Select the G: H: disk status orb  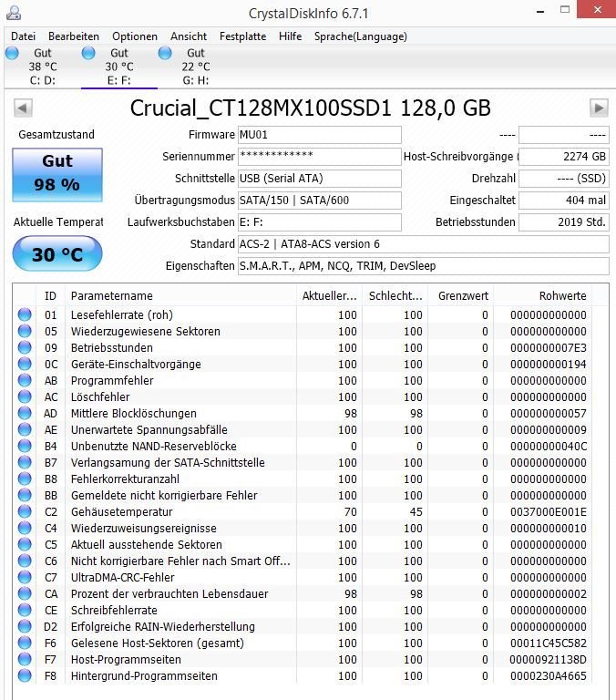pos(165,53)
